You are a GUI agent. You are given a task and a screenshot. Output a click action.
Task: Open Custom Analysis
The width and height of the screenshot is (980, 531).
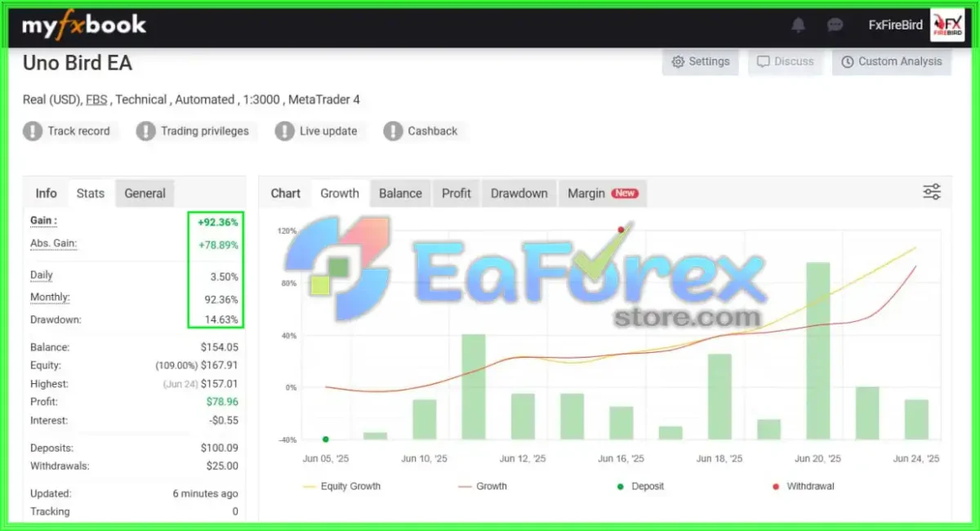tap(892, 61)
